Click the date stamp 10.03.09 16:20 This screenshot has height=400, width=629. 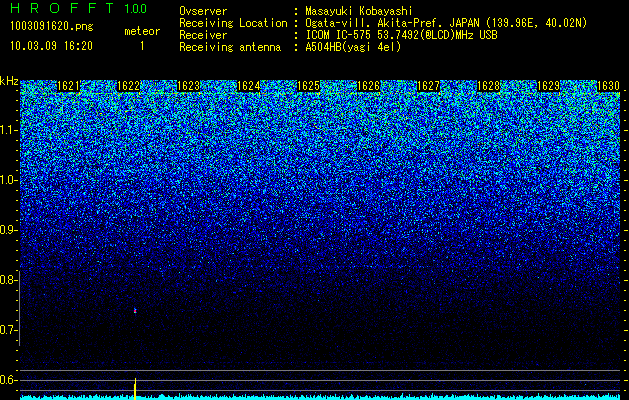click(x=51, y=46)
